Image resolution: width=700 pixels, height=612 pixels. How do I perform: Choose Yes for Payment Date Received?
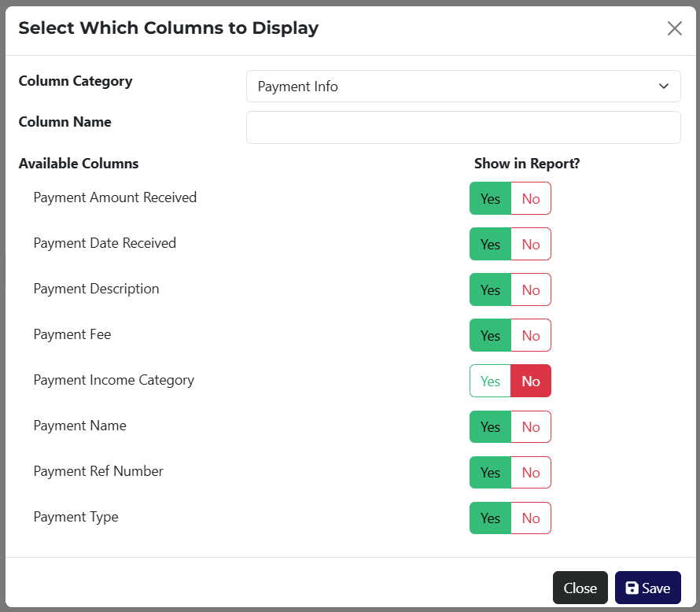click(490, 244)
